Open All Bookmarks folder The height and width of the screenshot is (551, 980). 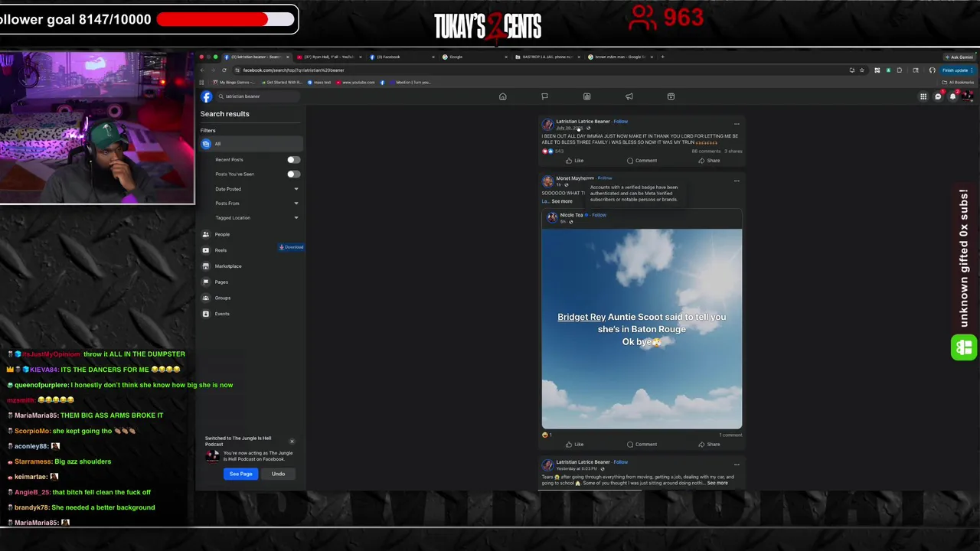958,83
